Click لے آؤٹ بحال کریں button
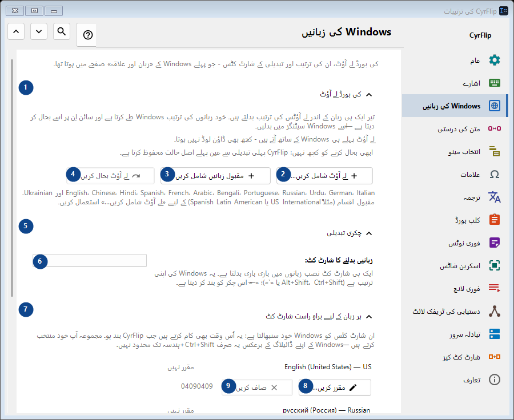Image resolution: width=514 pixels, height=420 pixels. click(110, 176)
